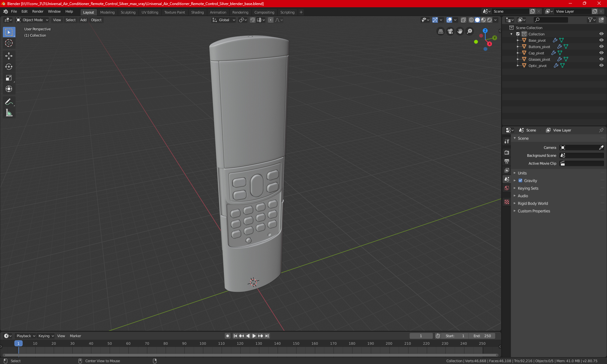Open the Object Mode dropdown
This screenshot has width=607, height=364.
point(32,20)
